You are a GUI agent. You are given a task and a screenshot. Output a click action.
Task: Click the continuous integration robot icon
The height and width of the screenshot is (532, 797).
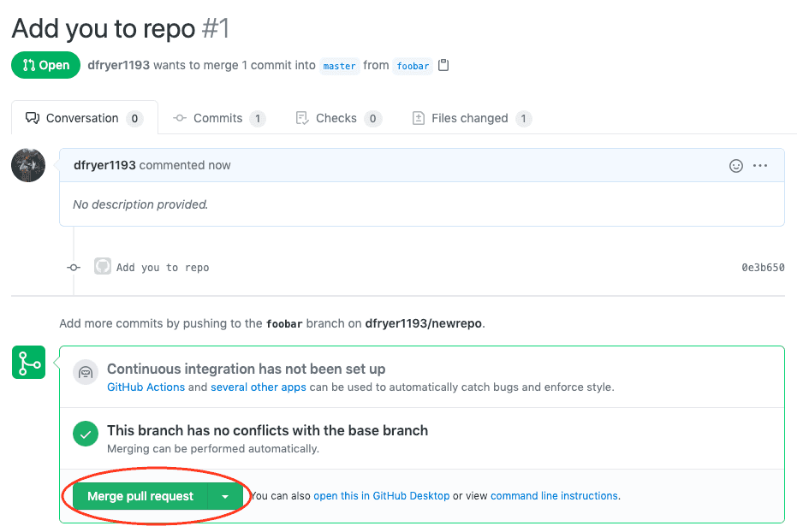coord(85,373)
